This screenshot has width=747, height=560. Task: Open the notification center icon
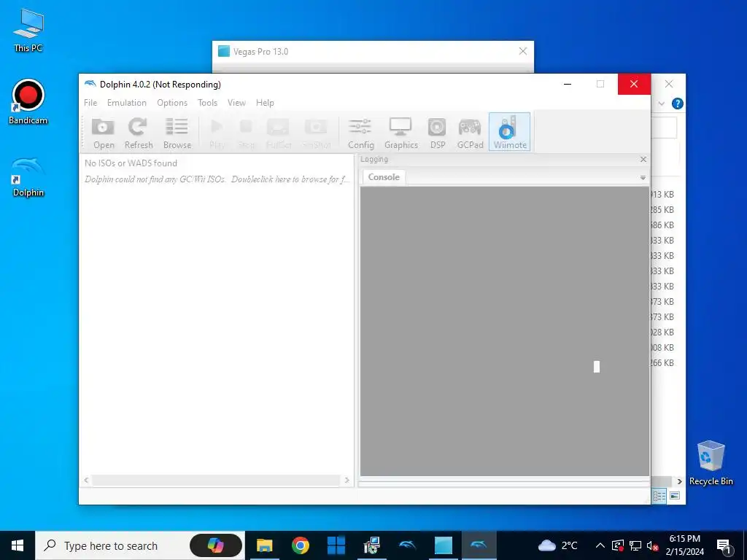click(x=724, y=546)
